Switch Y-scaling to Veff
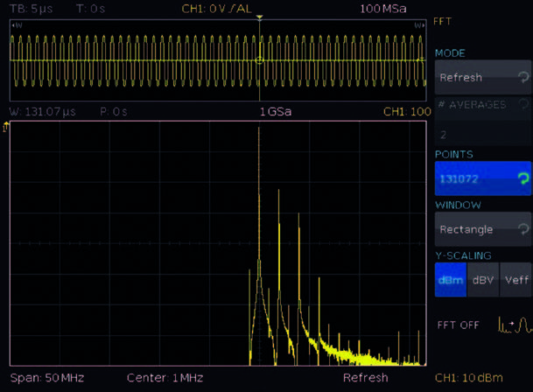533x392 pixels. click(516, 280)
